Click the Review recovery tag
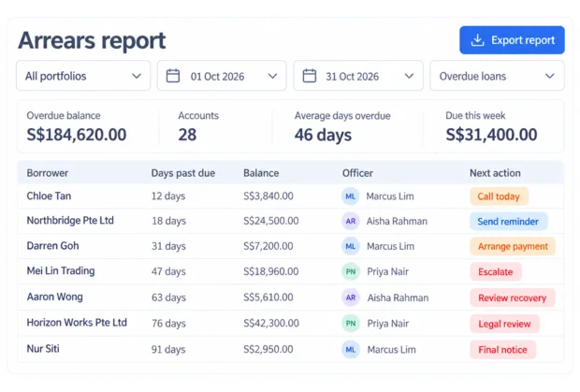The width and height of the screenshot is (580, 392). click(x=513, y=298)
